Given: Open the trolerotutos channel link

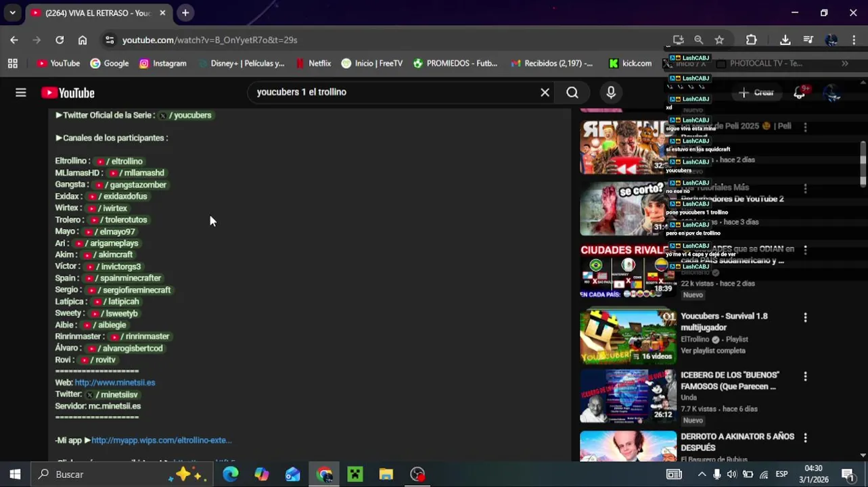Looking at the screenshot, I should click(118, 220).
